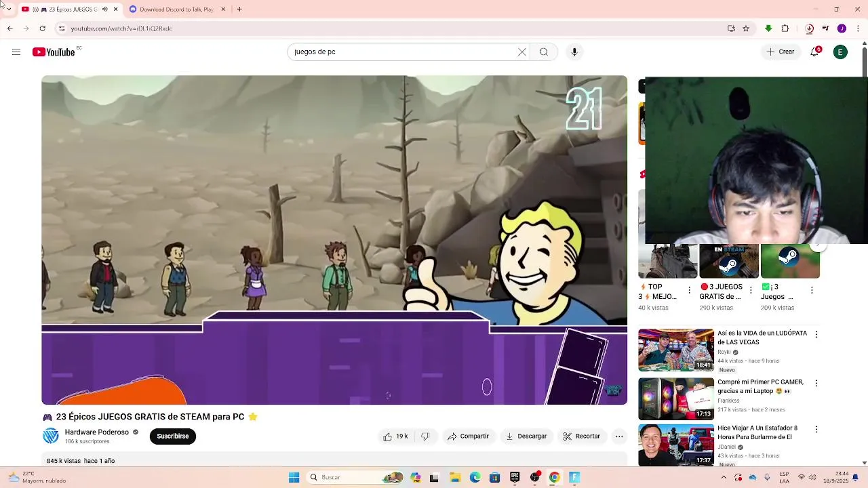Click the Descargar button
The height and width of the screenshot is (488, 868).
[526, 436]
